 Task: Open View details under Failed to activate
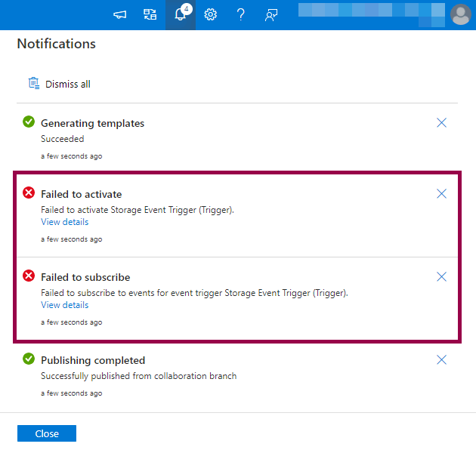[65, 222]
